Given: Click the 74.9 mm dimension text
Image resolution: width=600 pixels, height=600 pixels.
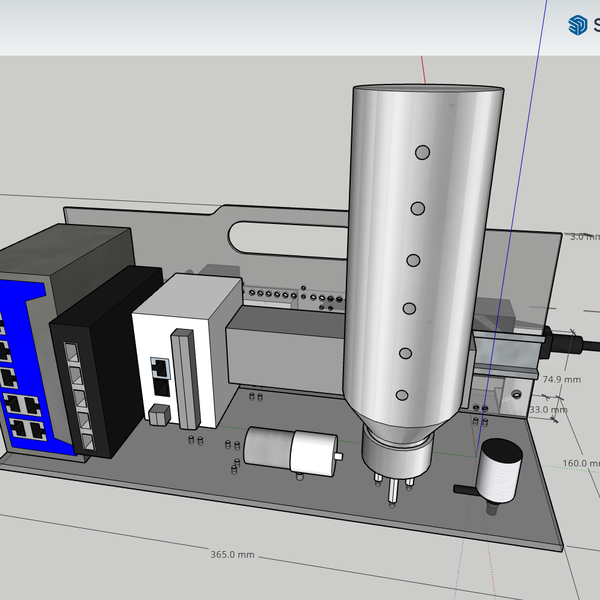Looking at the screenshot, I should click(561, 380).
